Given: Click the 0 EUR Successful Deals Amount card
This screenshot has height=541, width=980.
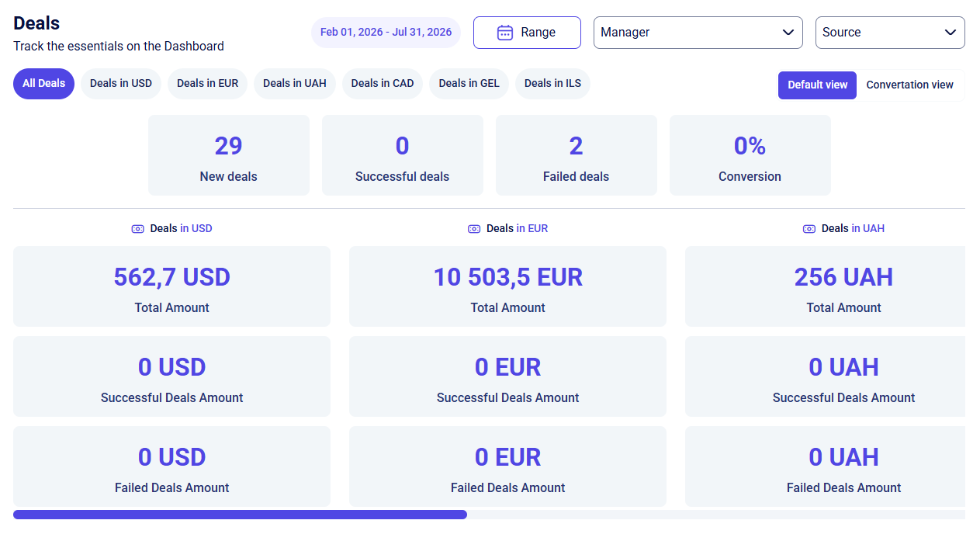Looking at the screenshot, I should click(x=508, y=376).
